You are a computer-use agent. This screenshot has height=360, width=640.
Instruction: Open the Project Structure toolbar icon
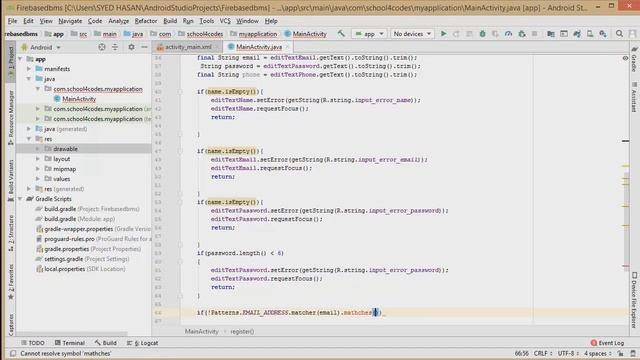click(551, 34)
